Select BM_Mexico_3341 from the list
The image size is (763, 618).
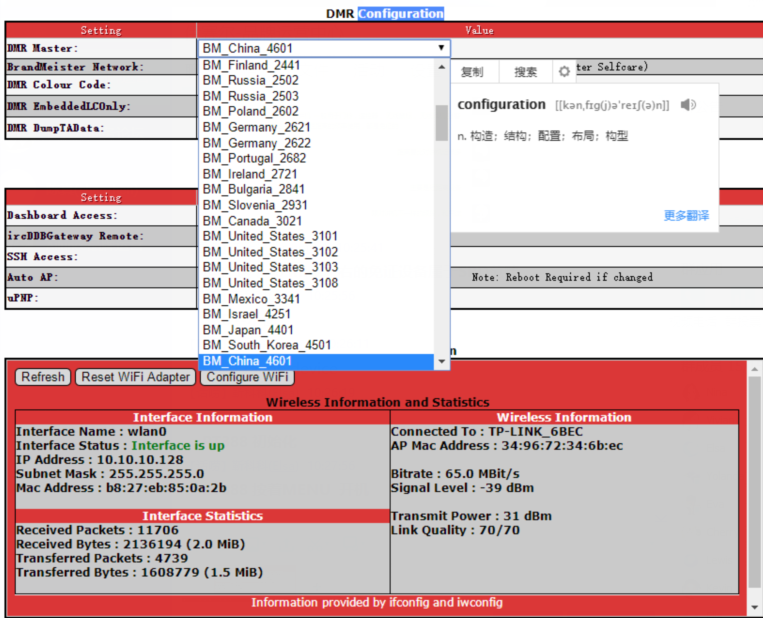pyautogui.click(x=251, y=299)
